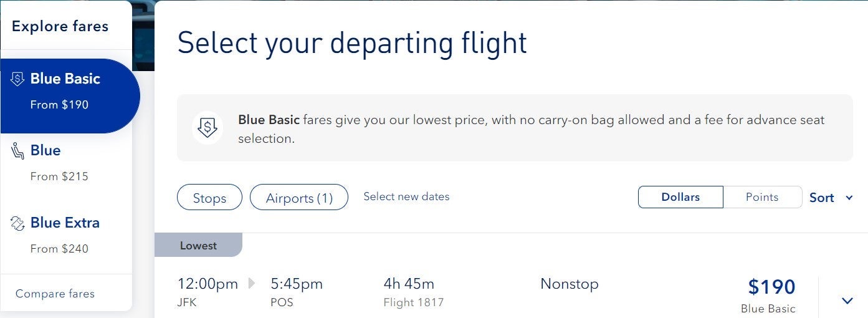
Task: Click the arrow icon between flight times
Action: pyautogui.click(x=252, y=284)
